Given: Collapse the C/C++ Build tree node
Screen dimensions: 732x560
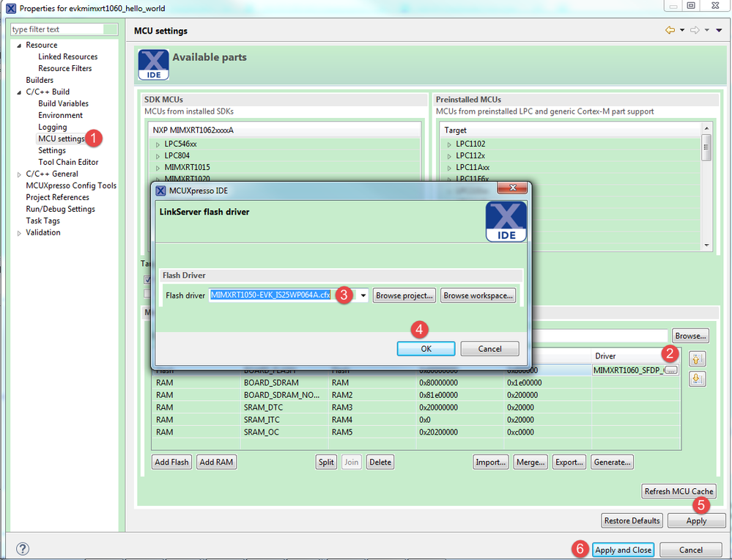Looking at the screenshot, I should point(19,92).
